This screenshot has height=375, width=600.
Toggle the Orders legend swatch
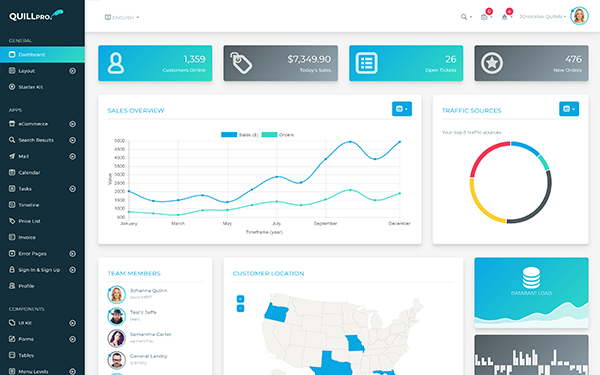click(x=269, y=135)
